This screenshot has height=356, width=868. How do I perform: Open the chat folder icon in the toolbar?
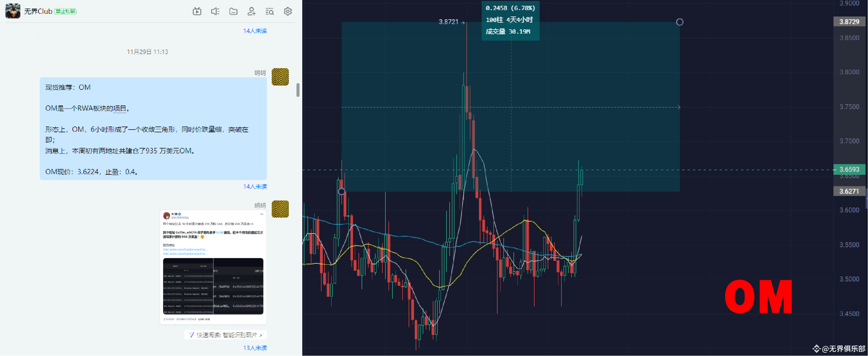[x=233, y=11]
